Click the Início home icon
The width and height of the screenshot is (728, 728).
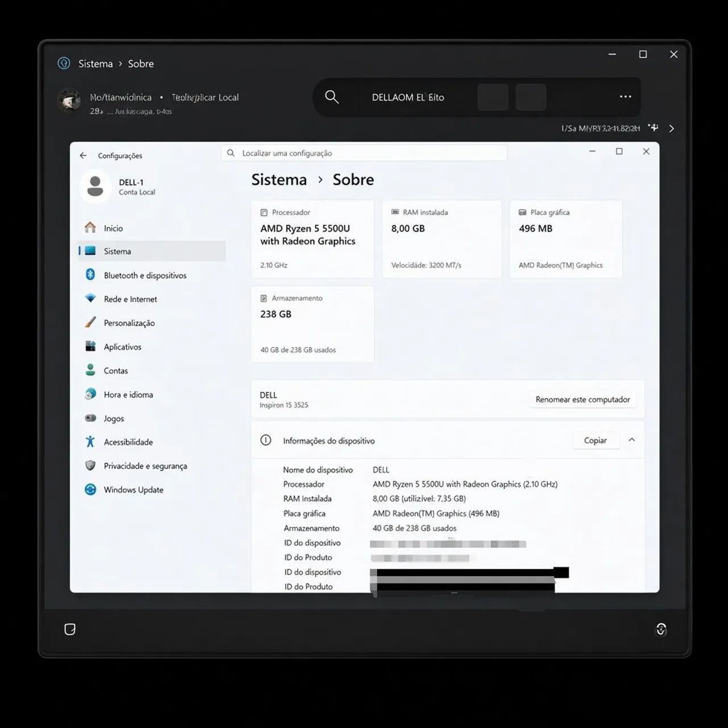(90, 227)
